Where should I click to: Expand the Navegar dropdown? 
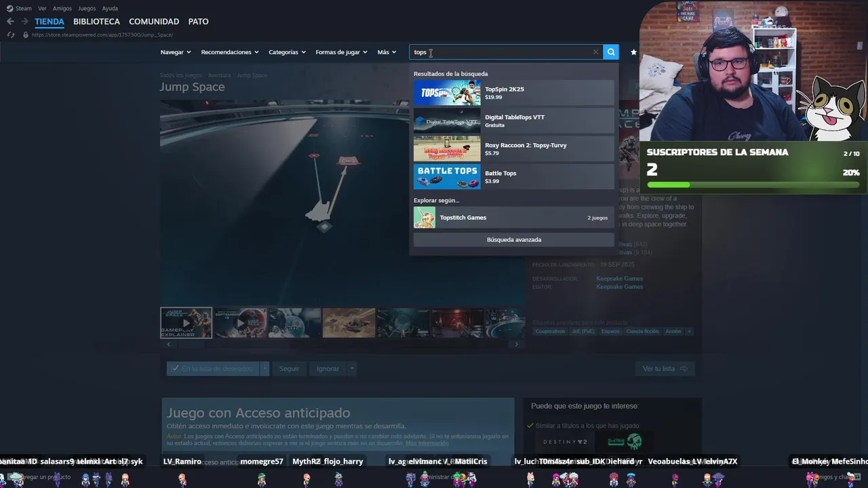(176, 52)
